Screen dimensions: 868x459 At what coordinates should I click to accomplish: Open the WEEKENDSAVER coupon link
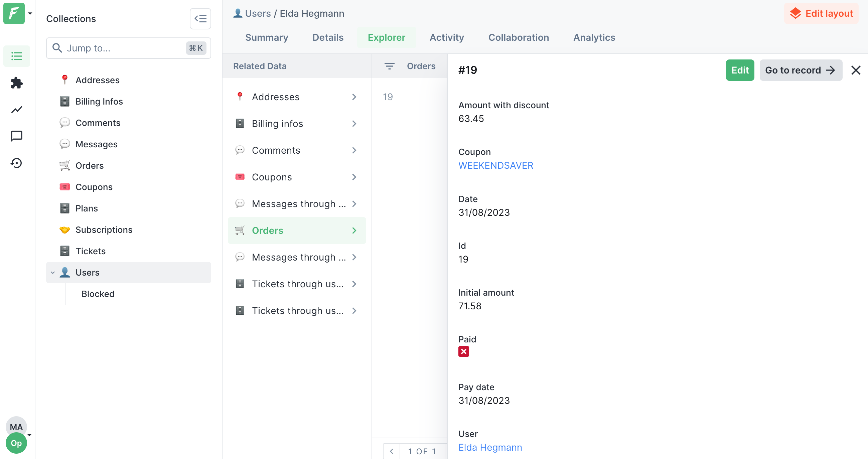click(496, 165)
